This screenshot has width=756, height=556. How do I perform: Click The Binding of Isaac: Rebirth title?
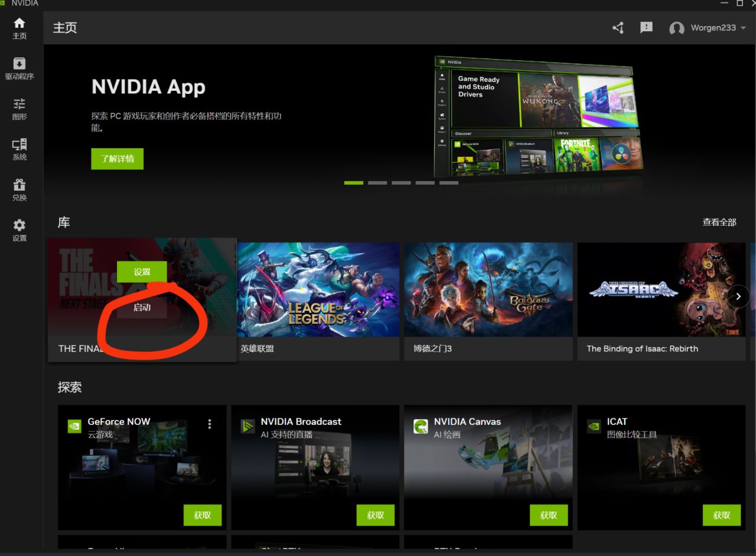[x=642, y=349]
